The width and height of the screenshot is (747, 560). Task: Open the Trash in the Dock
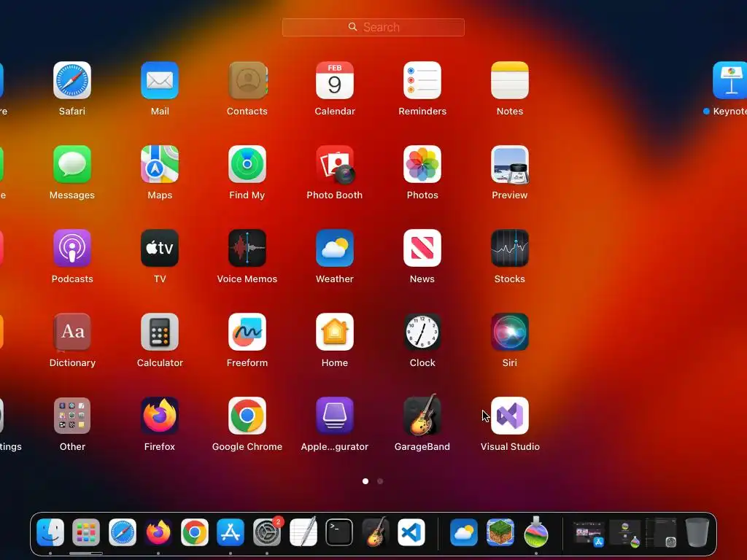coord(697,532)
